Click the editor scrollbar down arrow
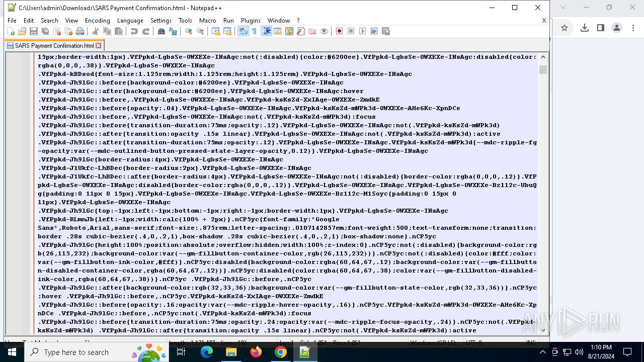Screen dimensions: 644x362 543,330
